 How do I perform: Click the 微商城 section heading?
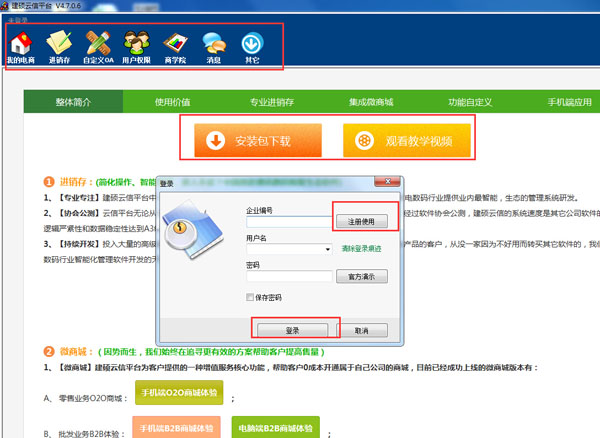77,352
